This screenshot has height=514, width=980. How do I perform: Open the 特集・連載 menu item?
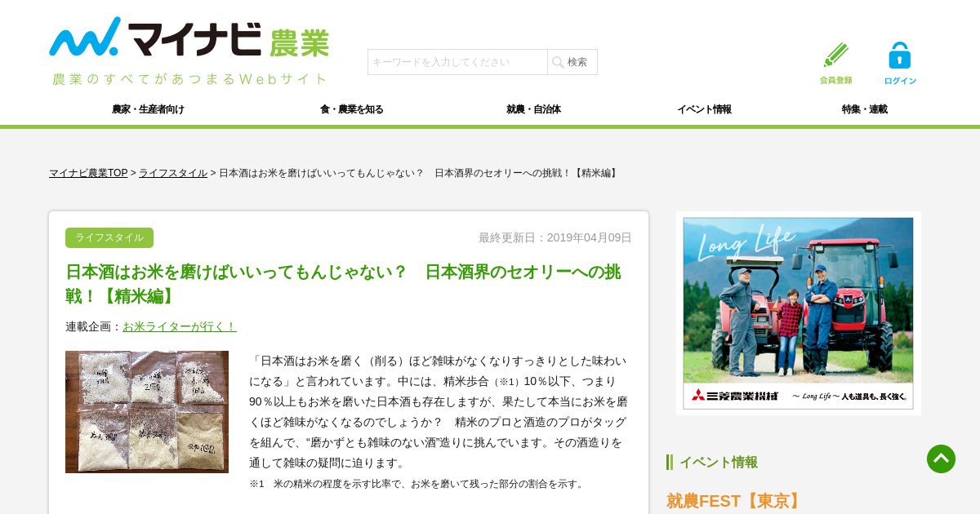click(x=864, y=109)
